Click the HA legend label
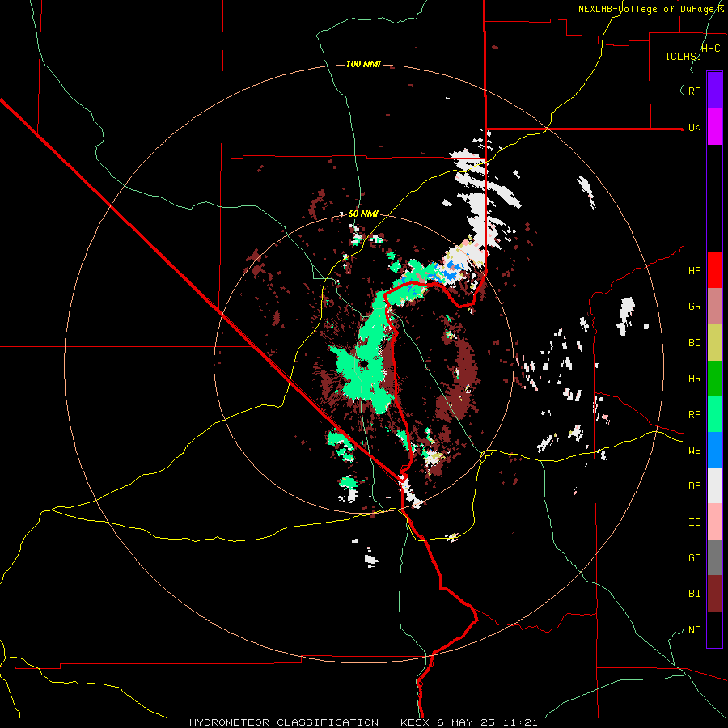728x728 pixels. [694, 271]
